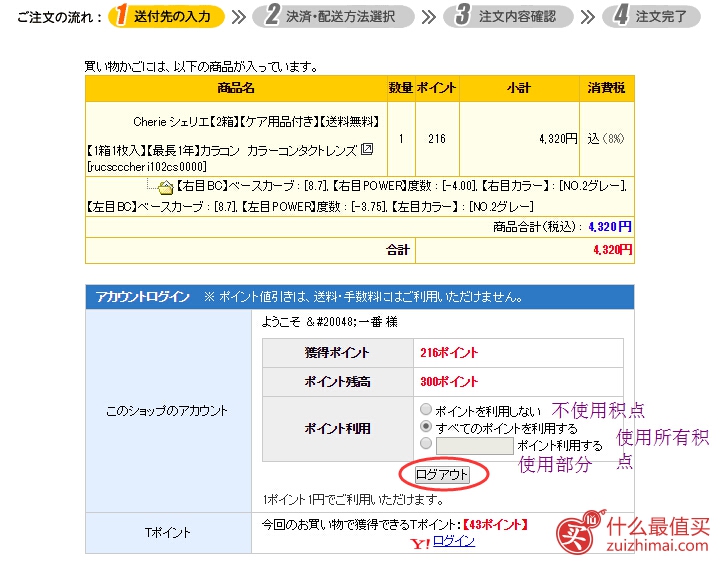
Task: Click the 獲得ポイント value 216ポイント
Action: point(449,353)
